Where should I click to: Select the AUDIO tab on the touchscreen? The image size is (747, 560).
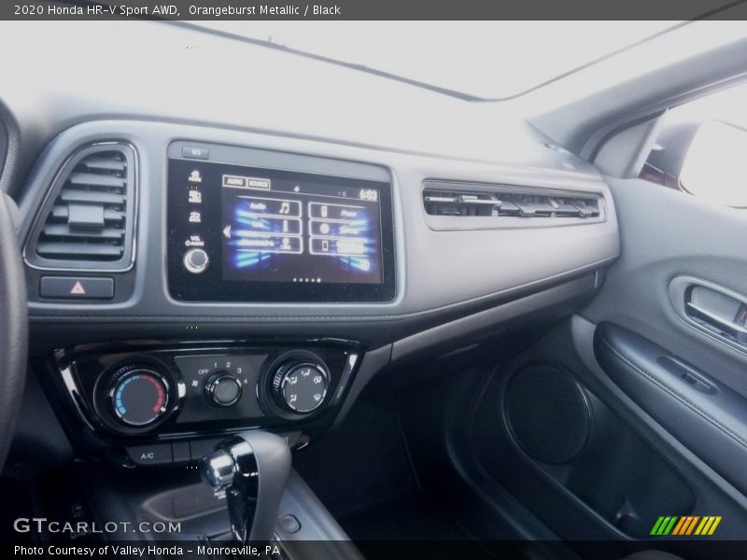(233, 182)
